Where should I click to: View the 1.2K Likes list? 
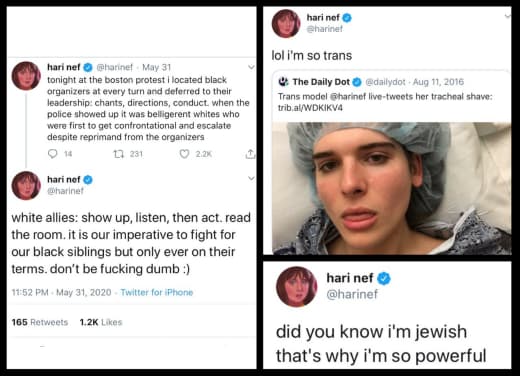pyautogui.click(x=101, y=322)
